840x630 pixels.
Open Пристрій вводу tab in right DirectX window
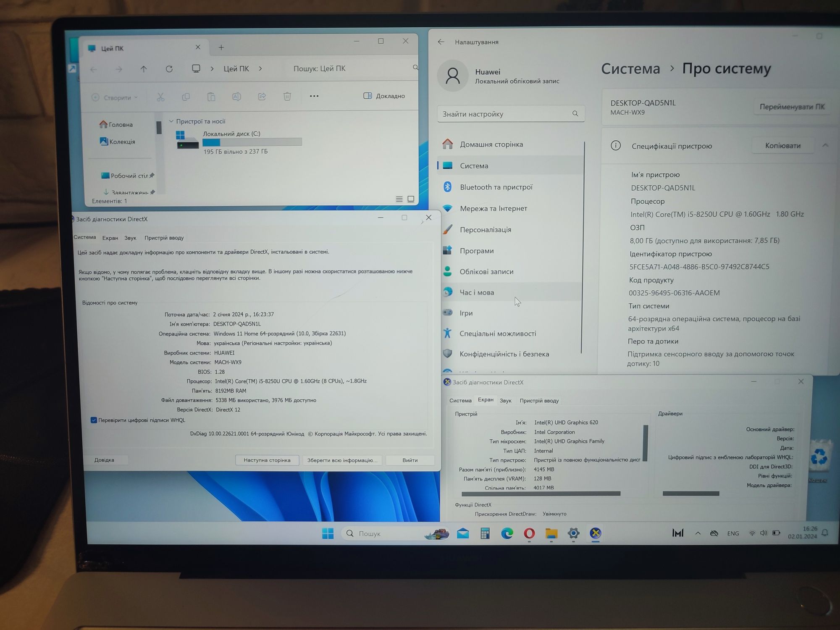click(539, 401)
